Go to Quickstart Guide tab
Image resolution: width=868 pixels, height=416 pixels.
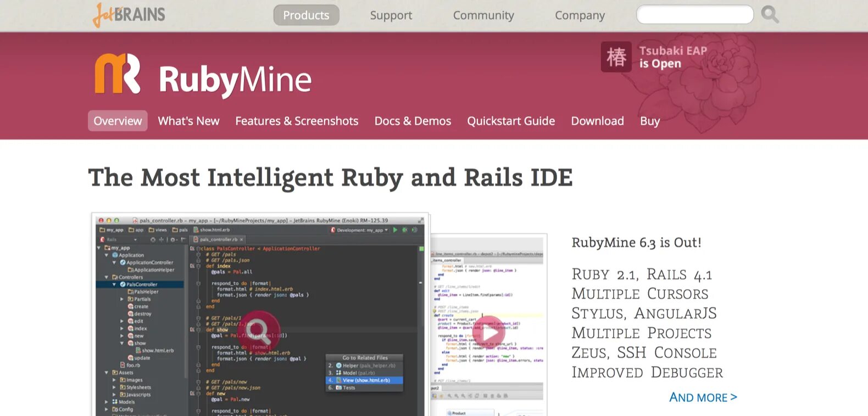click(x=511, y=121)
